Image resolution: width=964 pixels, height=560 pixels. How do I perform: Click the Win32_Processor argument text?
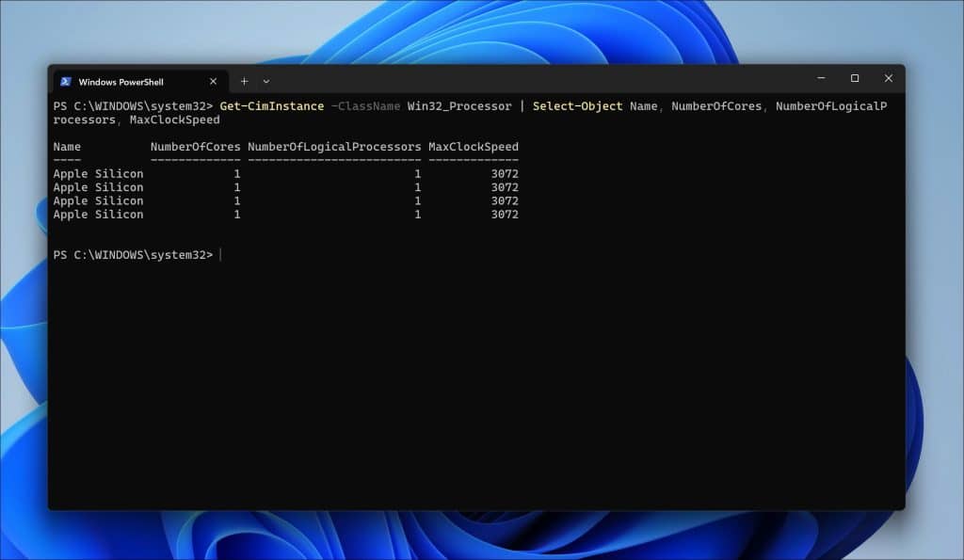459,106
